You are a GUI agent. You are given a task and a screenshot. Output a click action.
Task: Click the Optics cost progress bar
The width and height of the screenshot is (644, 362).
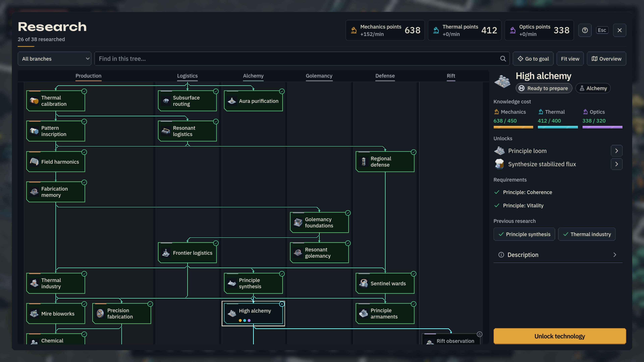click(x=602, y=127)
